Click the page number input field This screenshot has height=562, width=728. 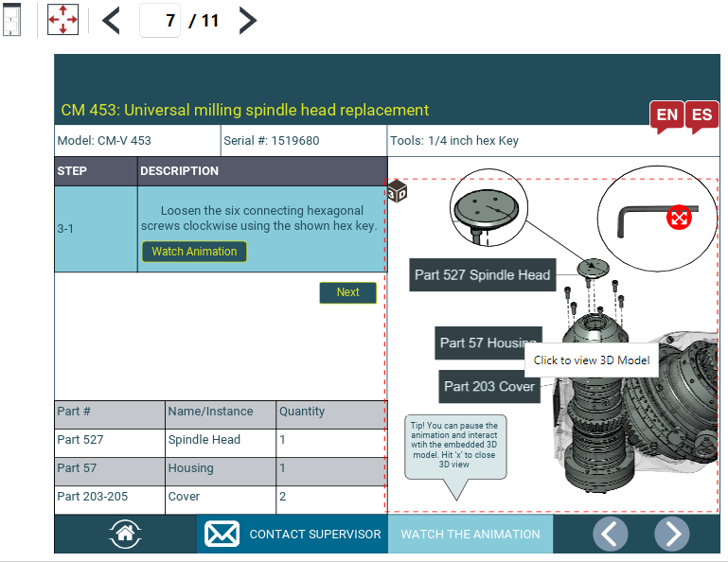(160, 20)
